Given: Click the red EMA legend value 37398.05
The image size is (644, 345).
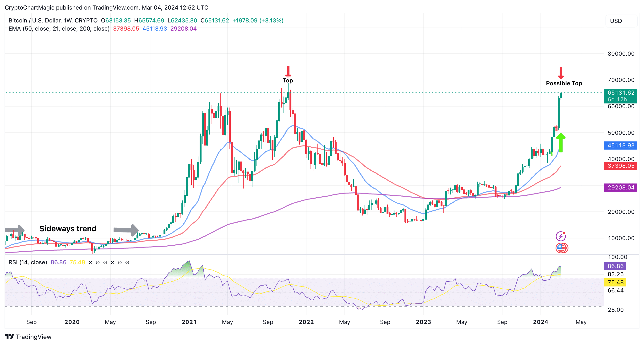Looking at the screenshot, I should [x=126, y=29].
